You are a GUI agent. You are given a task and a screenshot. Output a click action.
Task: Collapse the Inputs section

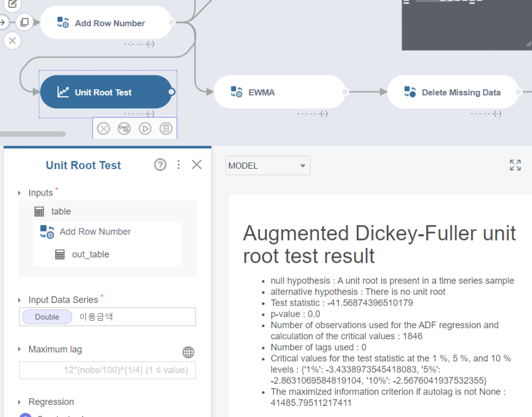pyautogui.click(x=19, y=193)
